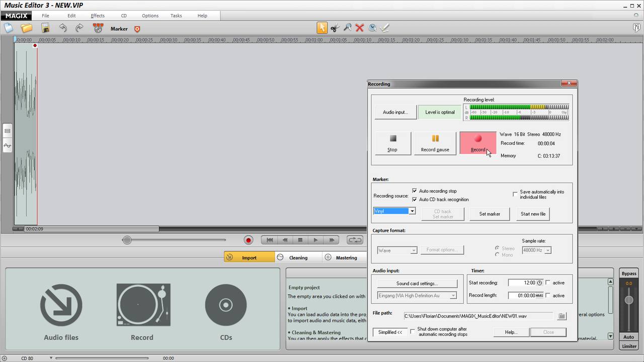Click the red marker icon beside Marker
This screenshot has width=644, height=362.
pyautogui.click(x=137, y=29)
